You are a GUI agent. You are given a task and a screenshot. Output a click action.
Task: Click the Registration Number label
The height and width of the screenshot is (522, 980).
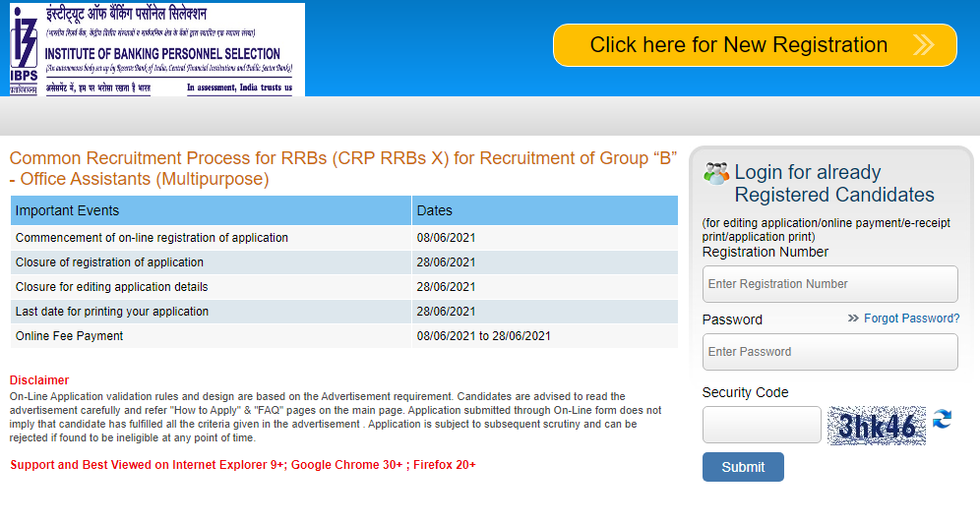(765, 252)
